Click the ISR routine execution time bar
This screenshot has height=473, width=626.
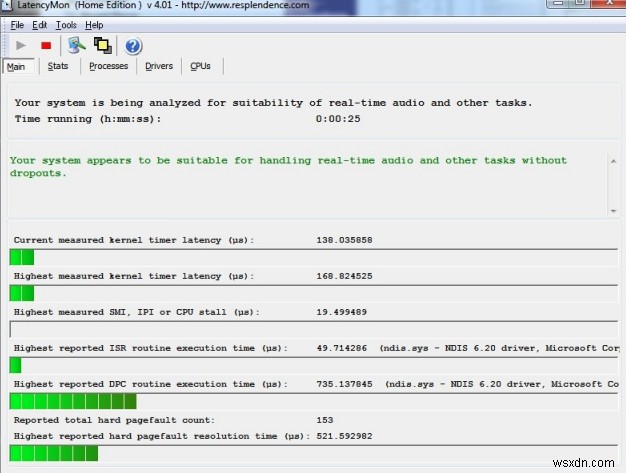point(313,365)
